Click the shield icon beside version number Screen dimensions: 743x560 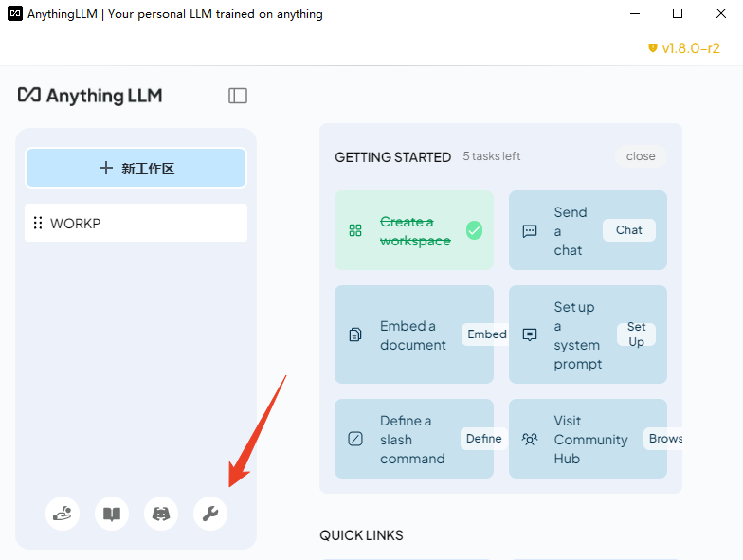pos(652,47)
